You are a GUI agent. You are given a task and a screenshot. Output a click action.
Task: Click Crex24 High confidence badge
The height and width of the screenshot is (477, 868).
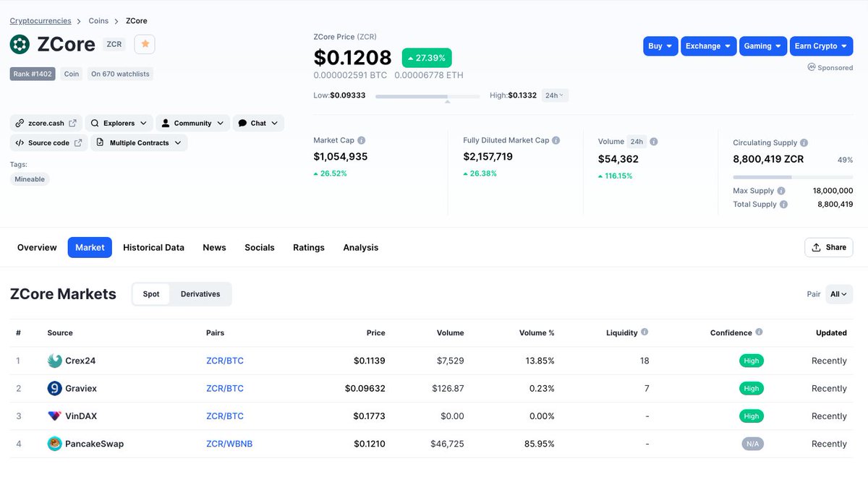tap(752, 361)
